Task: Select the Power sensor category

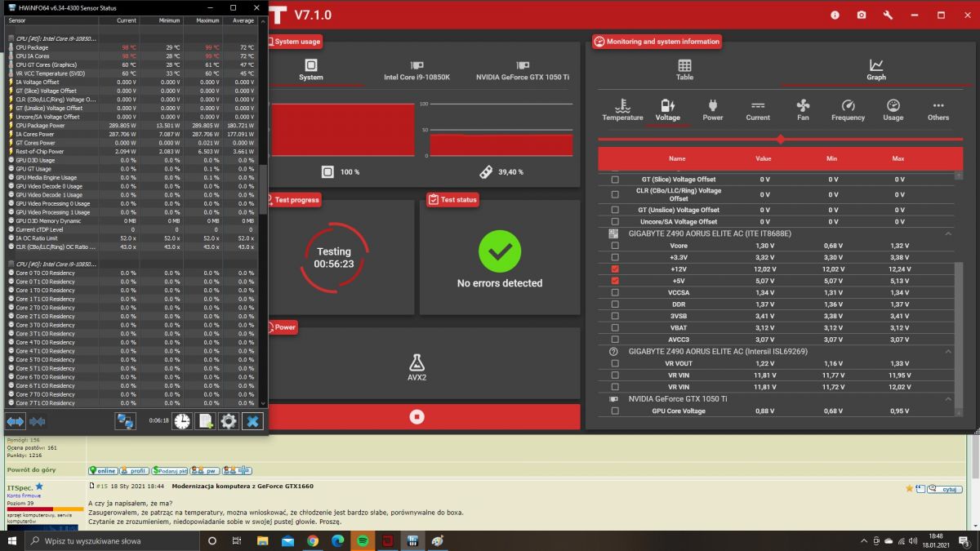Action: coord(713,110)
